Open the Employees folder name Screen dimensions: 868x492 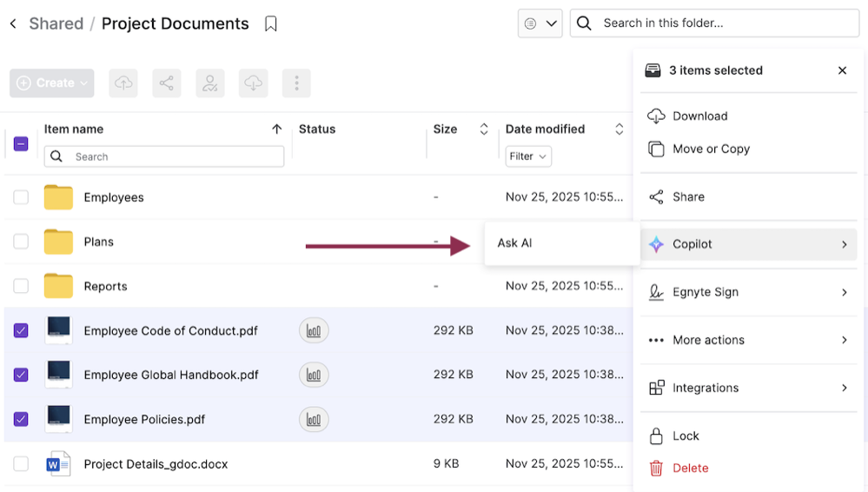click(x=114, y=197)
